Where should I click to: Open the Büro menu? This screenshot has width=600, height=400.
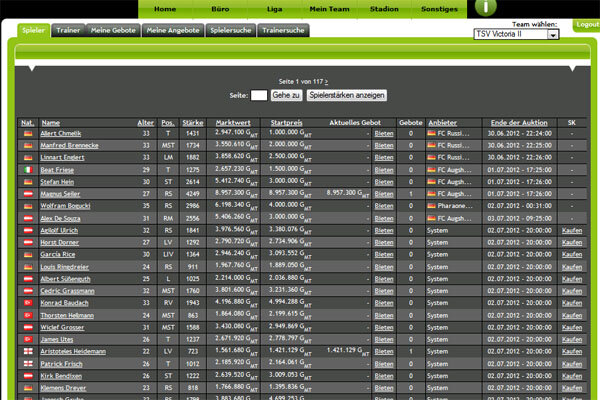click(220, 9)
